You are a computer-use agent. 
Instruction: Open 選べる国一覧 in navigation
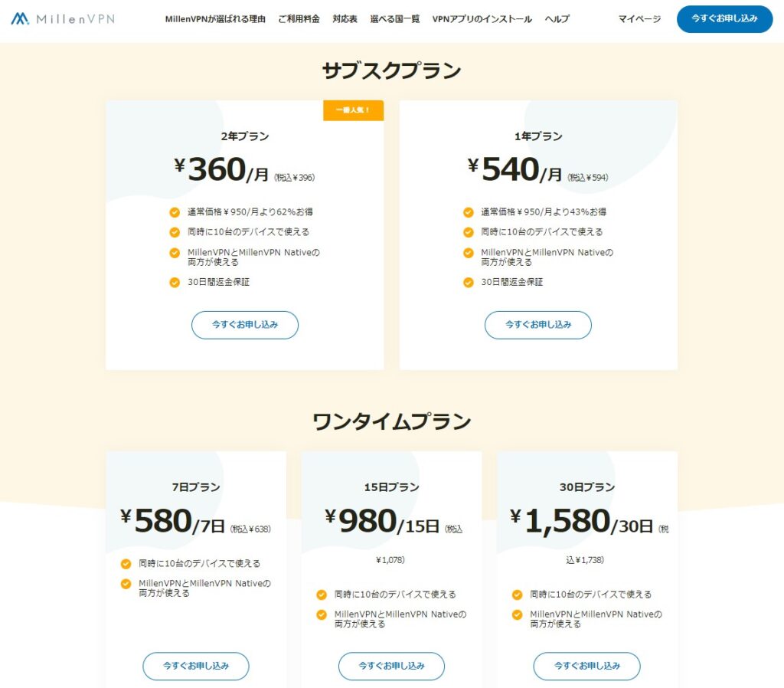(395, 19)
